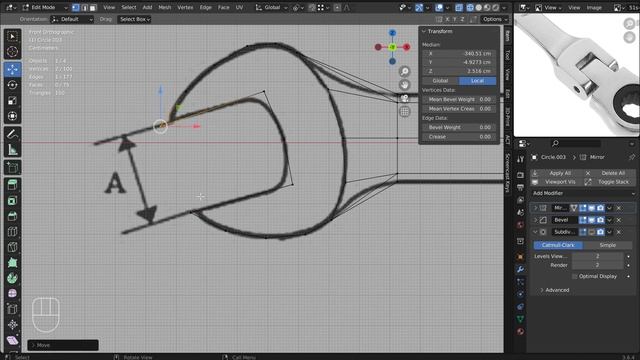Screen dimensions: 640x360
Task: Enable the Optimal Display checkbox
Action: coord(575,276)
